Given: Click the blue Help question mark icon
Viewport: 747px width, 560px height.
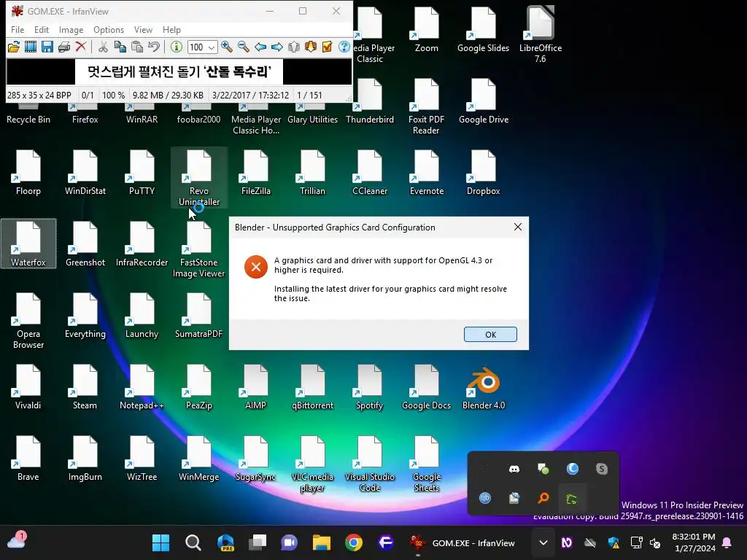Looking at the screenshot, I should (344, 47).
